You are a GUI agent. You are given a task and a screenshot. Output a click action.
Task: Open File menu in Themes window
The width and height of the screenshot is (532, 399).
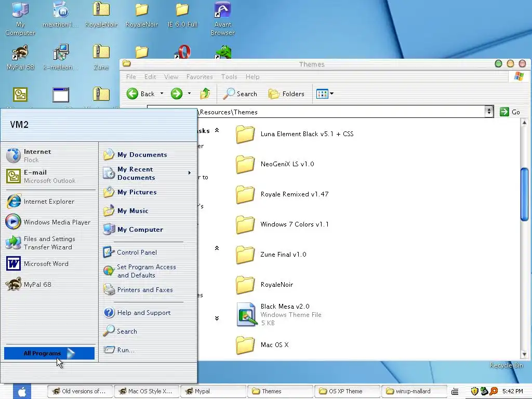coord(131,77)
